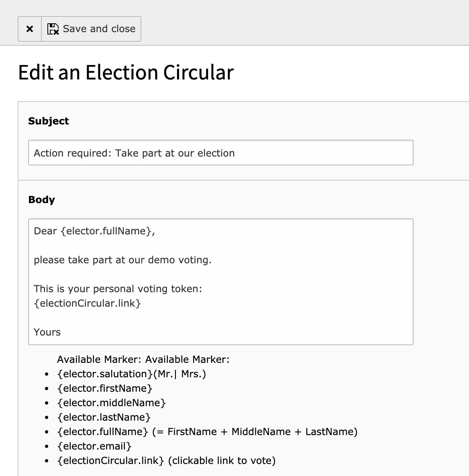Click the Subject field label

pyautogui.click(x=49, y=121)
